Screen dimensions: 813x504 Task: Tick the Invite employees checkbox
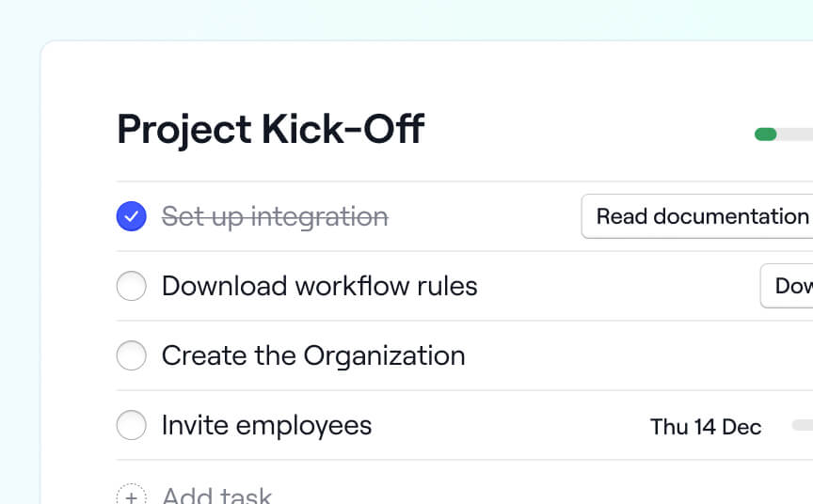coord(132,426)
